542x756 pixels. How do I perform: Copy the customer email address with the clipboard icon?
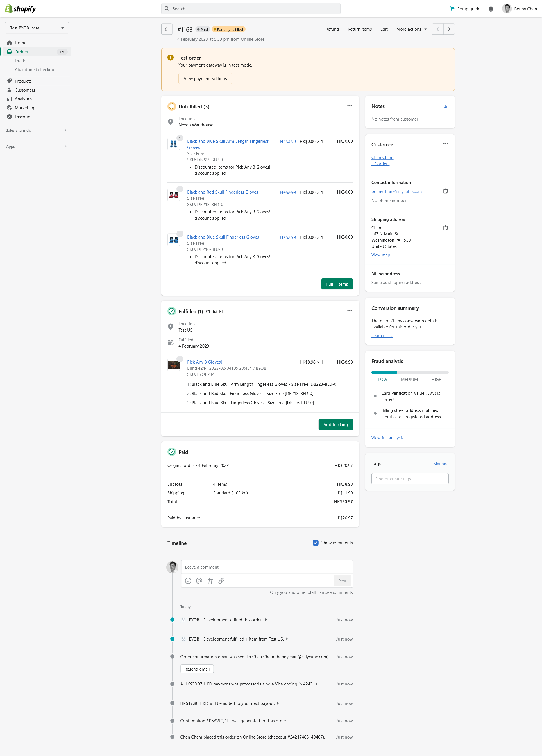(445, 191)
